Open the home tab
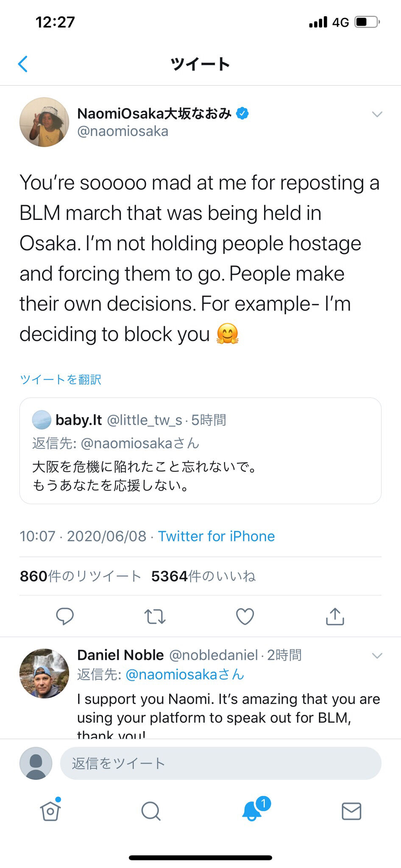The height and width of the screenshot is (868, 401). tap(50, 811)
